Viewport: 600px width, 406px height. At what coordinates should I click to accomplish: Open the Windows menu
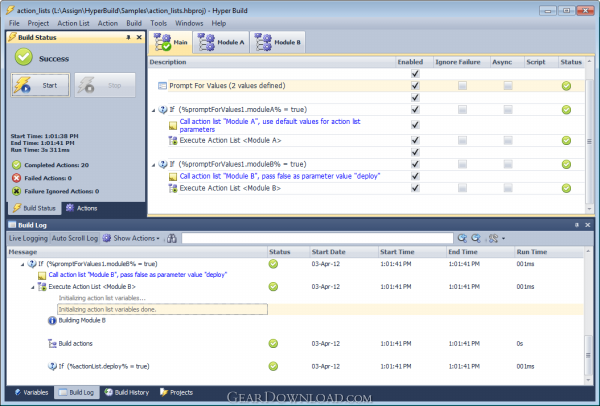click(189, 23)
